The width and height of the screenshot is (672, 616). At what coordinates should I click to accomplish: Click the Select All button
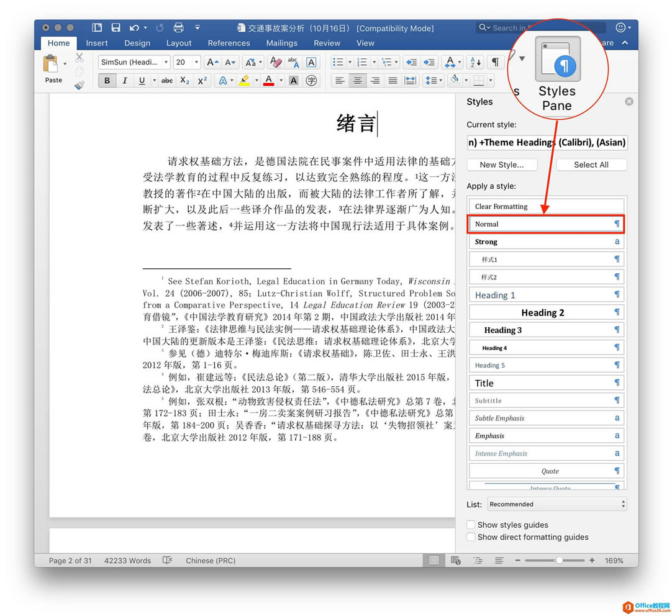[x=591, y=165]
